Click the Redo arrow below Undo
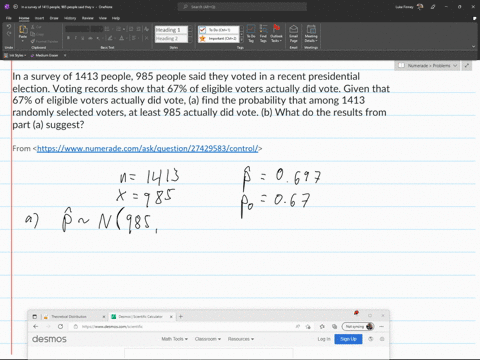 [x=9, y=34]
